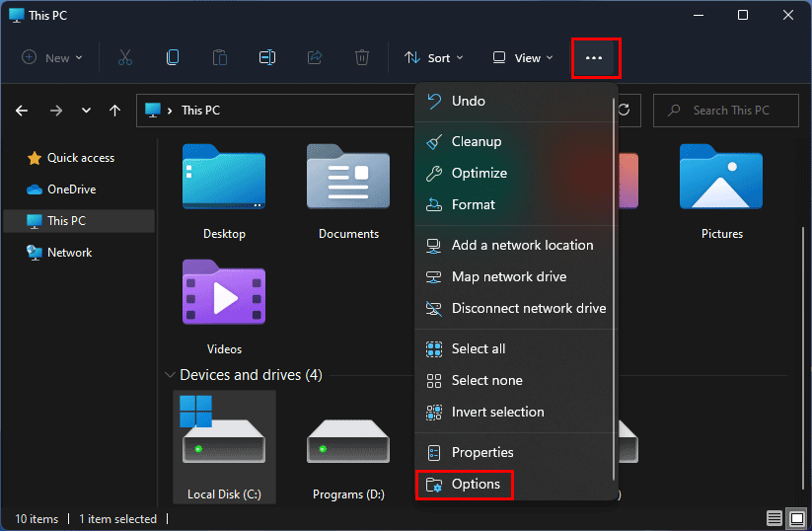Go up one folder level arrow
The width and height of the screenshot is (812, 531).
(115, 111)
